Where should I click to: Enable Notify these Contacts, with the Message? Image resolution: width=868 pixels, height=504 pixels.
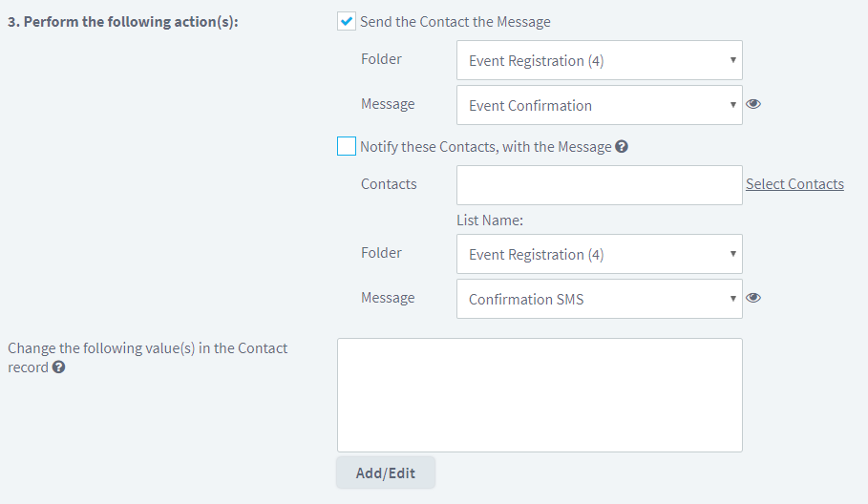pyautogui.click(x=347, y=146)
